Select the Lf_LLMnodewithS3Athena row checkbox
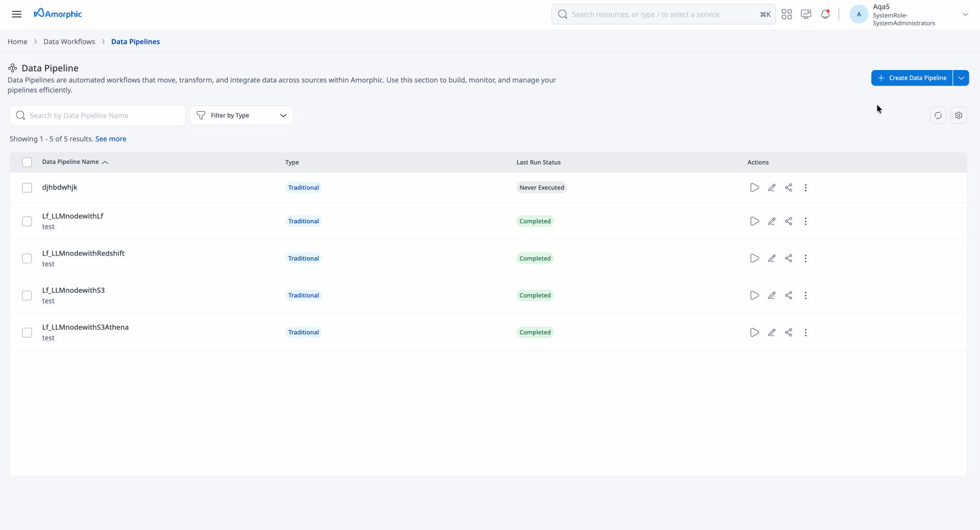980x530 pixels. [27, 332]
